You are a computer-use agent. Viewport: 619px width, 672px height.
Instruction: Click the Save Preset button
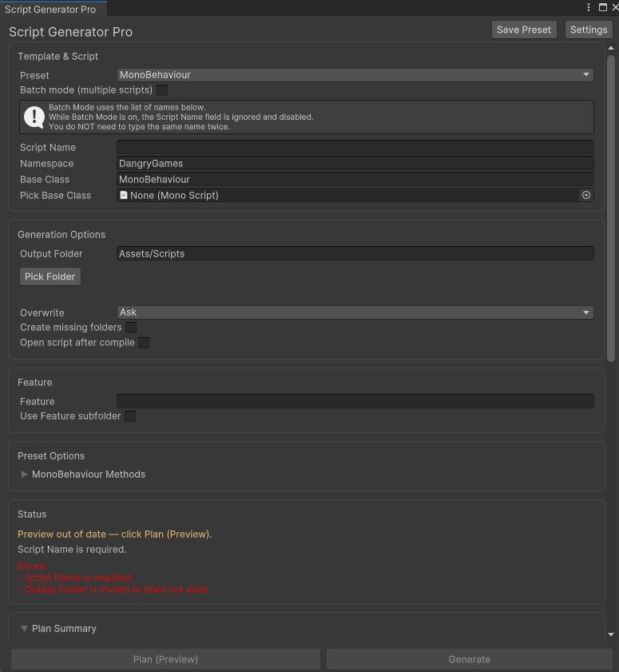point(524,30)
